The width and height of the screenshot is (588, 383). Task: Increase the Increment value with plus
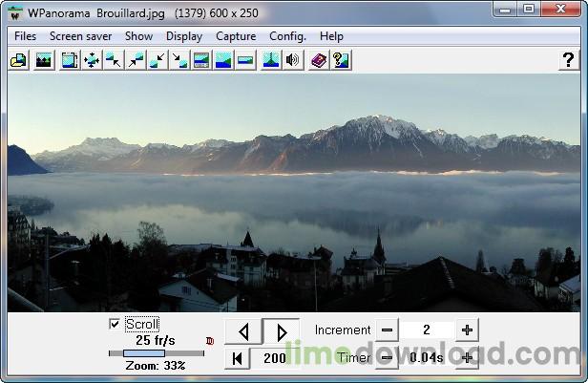click(x=467, y=330)
